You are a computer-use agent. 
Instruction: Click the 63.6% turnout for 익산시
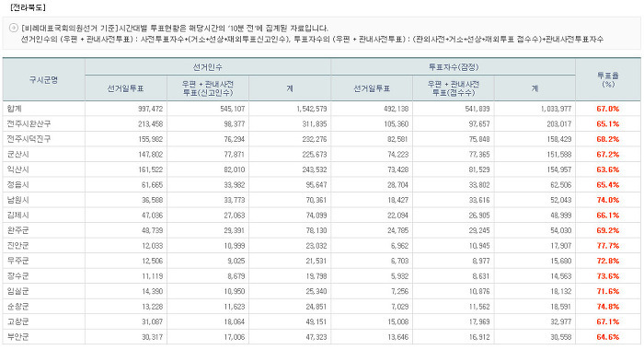point(608,169)
